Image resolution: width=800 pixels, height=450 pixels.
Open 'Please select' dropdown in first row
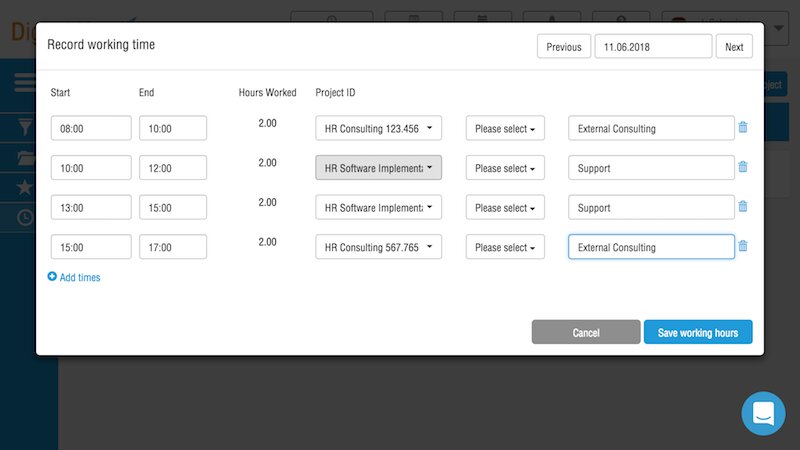point(505,128)
